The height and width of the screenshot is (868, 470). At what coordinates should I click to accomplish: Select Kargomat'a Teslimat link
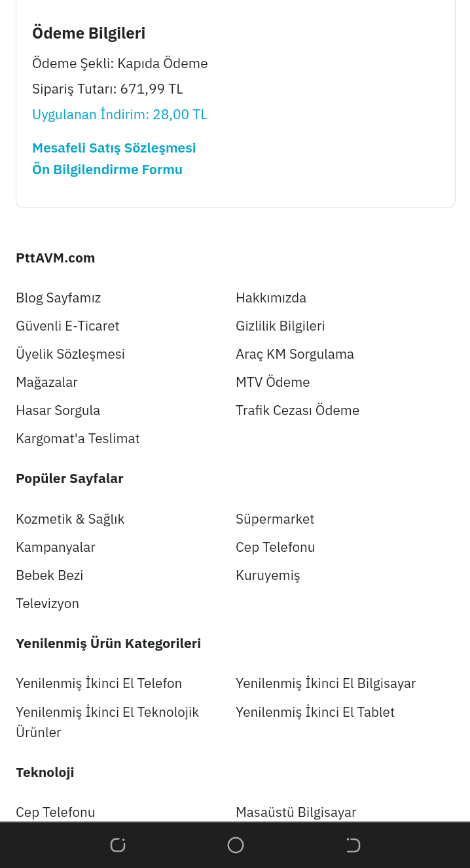click(78, 439)
